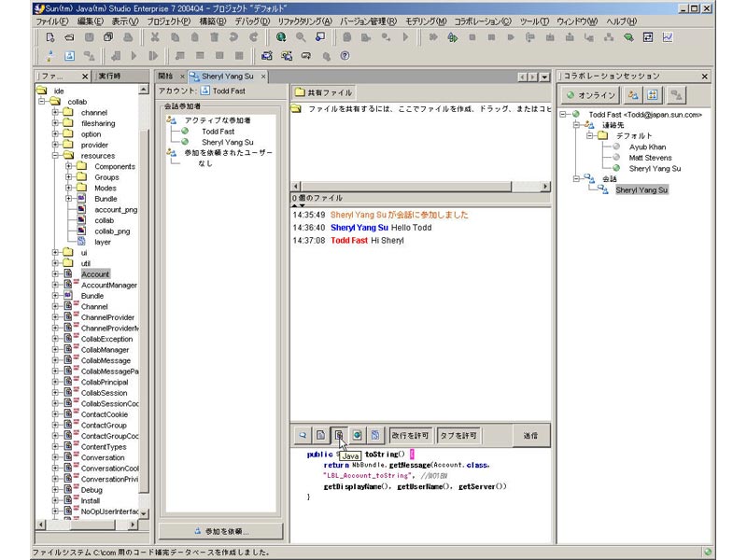
Task: Select Ayub Khan in contacts
Action: (647, 147)
